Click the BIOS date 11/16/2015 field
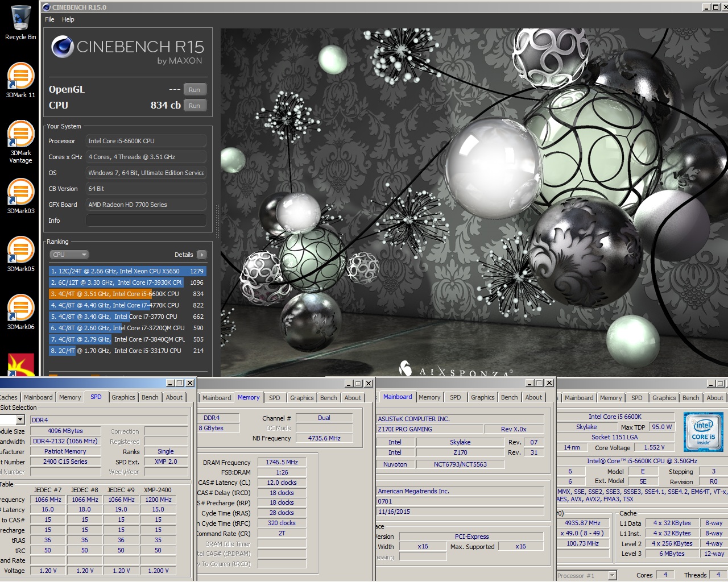The width and height of the screenshot is (728, 582). coord(460,512)
